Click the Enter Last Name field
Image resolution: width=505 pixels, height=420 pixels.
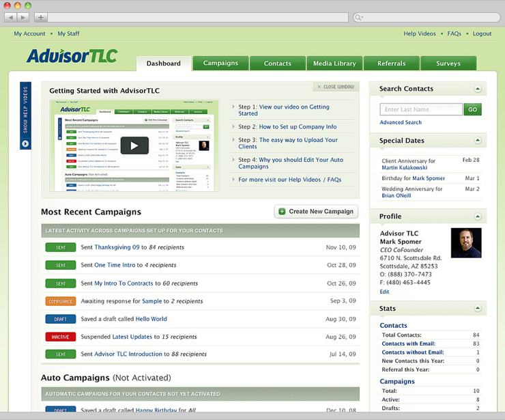[x=421, y=109]
